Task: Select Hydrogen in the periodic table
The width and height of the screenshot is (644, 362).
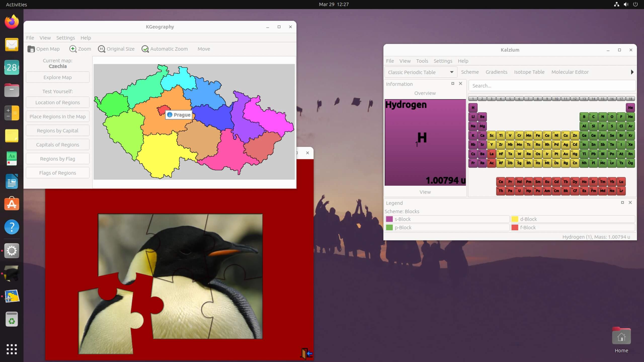Action: click(473, 107)
